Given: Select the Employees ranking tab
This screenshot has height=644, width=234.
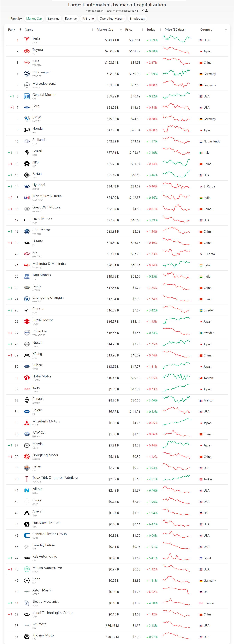Looking at the screenshot, I should point(137,19).
